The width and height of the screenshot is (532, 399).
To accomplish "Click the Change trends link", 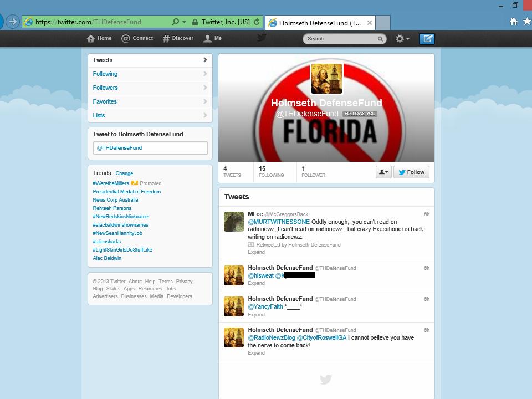I will coord(124,173).
